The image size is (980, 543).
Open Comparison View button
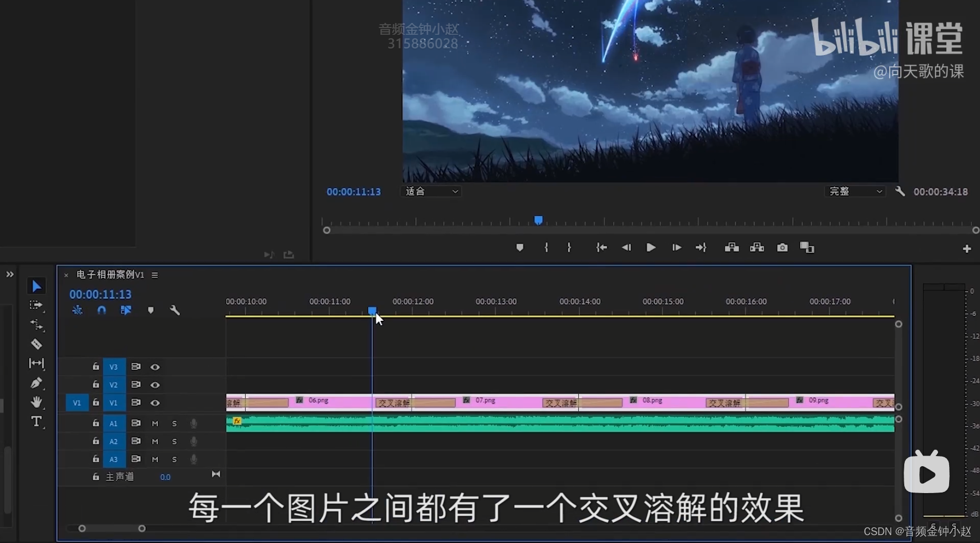(807, 247)
